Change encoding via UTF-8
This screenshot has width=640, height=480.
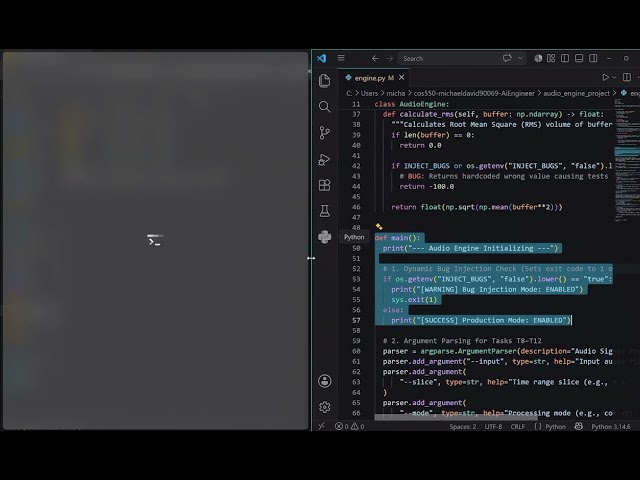coord(493,427)
